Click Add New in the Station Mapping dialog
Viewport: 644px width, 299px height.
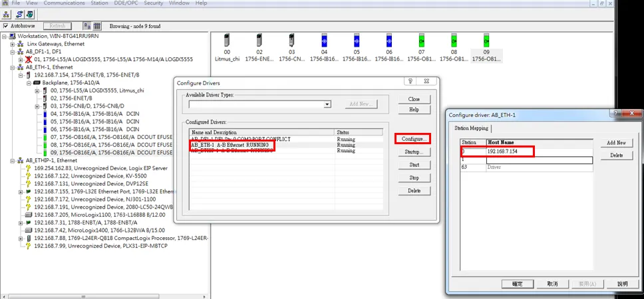pos(616,143)
